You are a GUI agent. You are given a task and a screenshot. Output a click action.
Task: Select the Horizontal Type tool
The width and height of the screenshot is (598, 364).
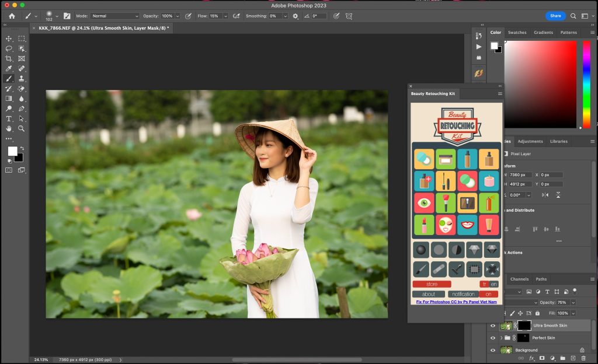point(8,117)
